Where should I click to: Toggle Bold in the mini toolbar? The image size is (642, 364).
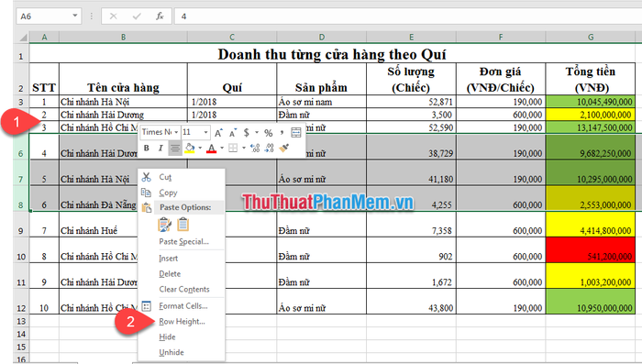point(147,148)
